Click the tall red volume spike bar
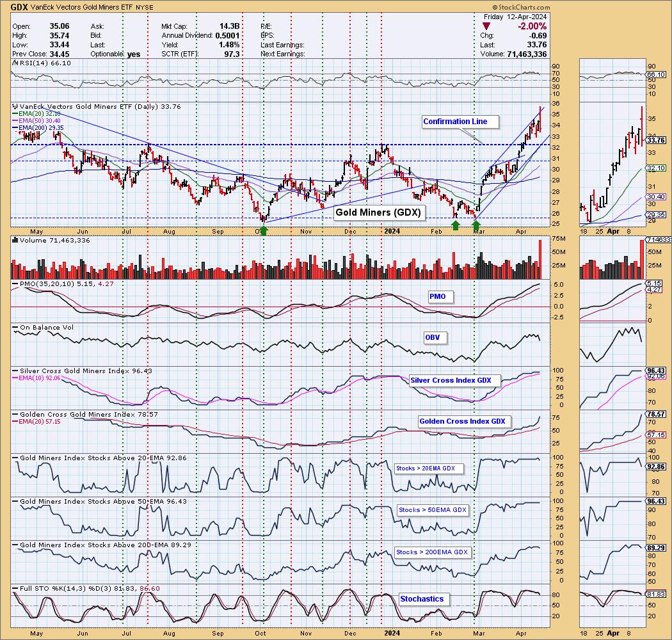The image size is (672, 640). 540,260
